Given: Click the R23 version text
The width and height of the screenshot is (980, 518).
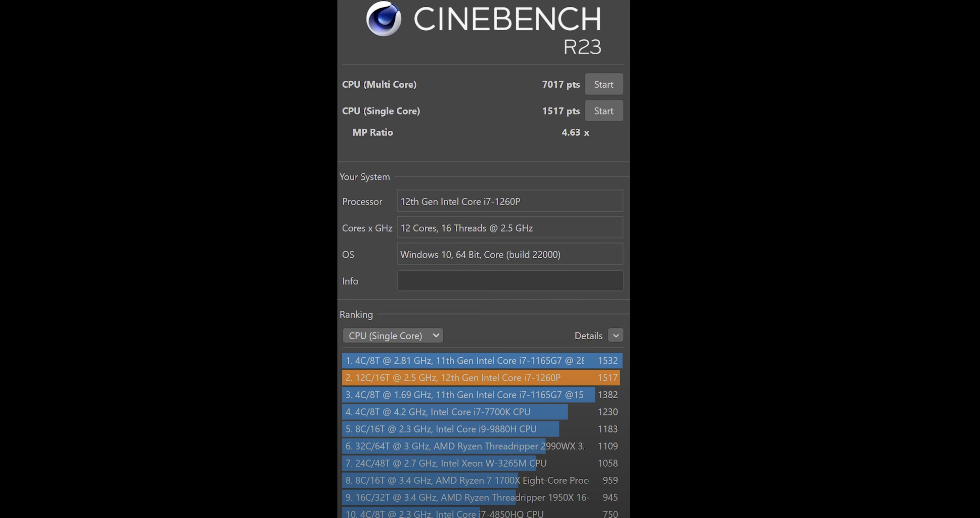Looking at the screenshot, I should pos(582,47).
